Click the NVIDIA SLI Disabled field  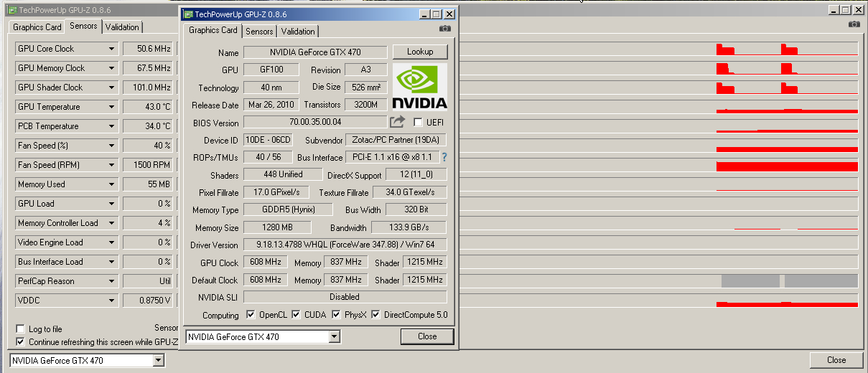[345, 297]
